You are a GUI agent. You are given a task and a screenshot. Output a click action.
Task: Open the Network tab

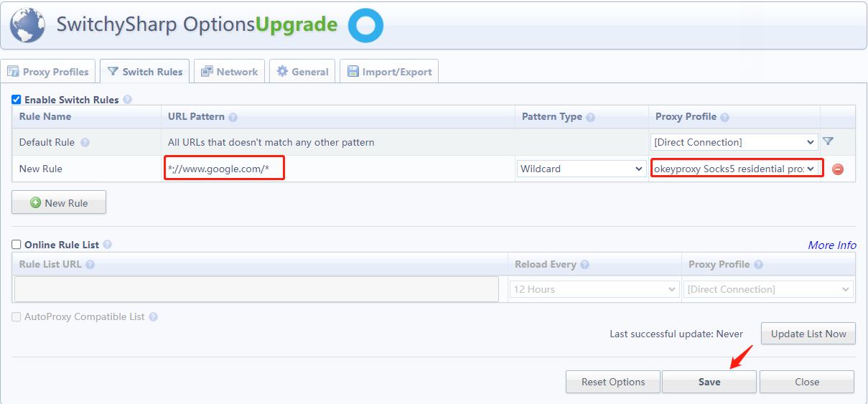[x=230, y=72]
